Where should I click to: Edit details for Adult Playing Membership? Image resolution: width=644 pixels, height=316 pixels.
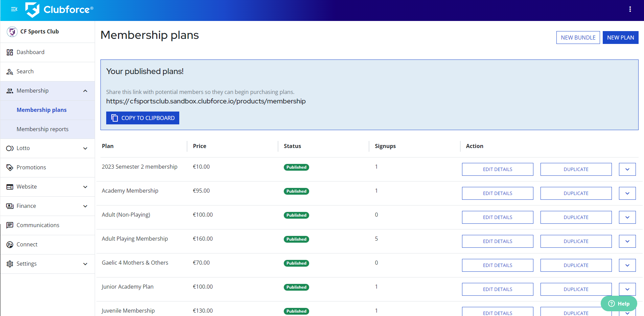[498, 241]
